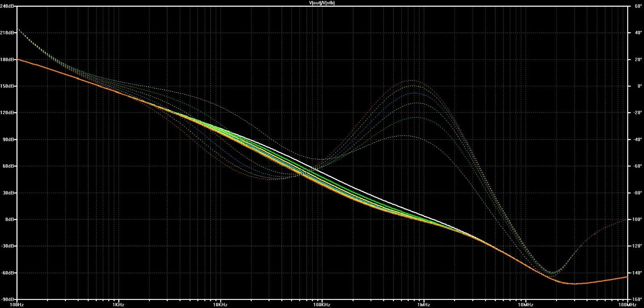Viewport: 644px width, 308px height.
Task: Click the 240dB label on magnitude axis
Action: 8,6
